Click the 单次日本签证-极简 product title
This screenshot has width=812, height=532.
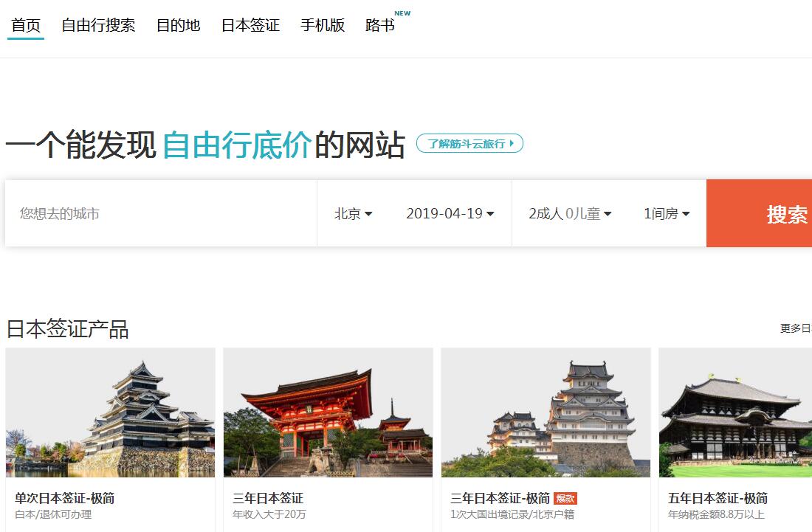click(65, 498)
